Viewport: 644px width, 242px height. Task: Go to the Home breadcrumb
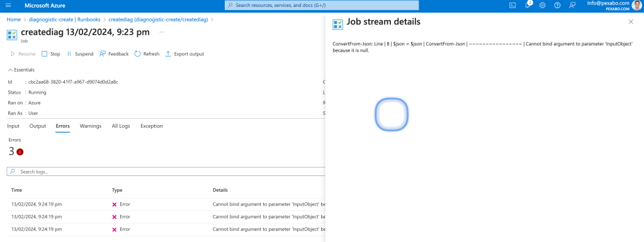(x=14, y=19)
